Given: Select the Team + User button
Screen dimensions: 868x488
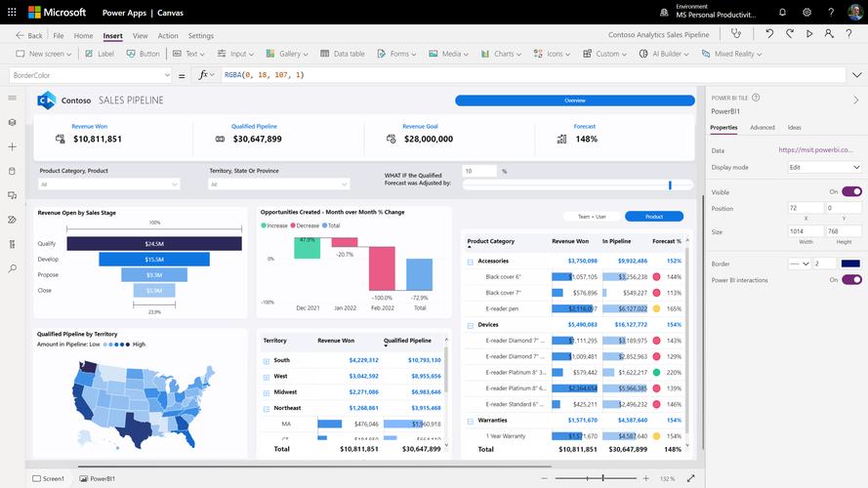Looking at the screenshot, I should pyautogui.click(x=593, y=217).
